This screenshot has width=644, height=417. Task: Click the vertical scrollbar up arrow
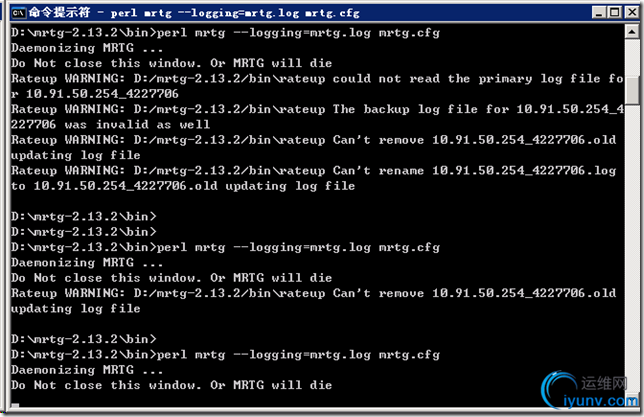630,34
